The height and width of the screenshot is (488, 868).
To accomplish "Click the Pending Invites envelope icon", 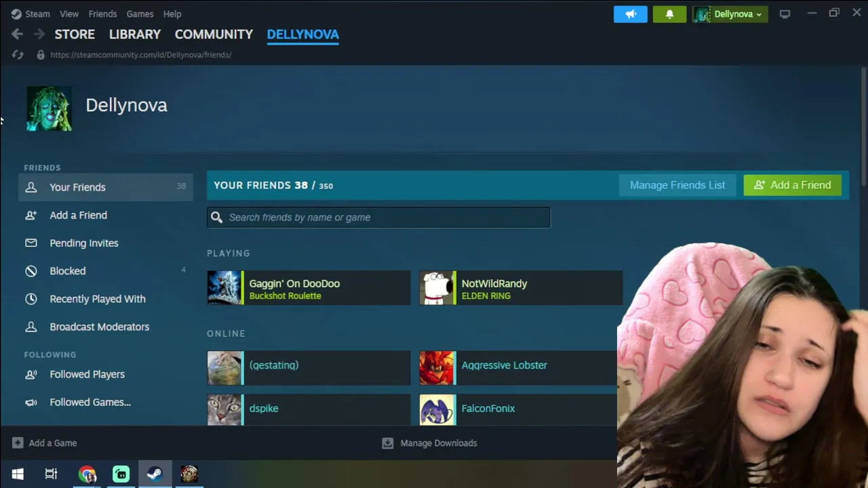I will coord(31,243).
